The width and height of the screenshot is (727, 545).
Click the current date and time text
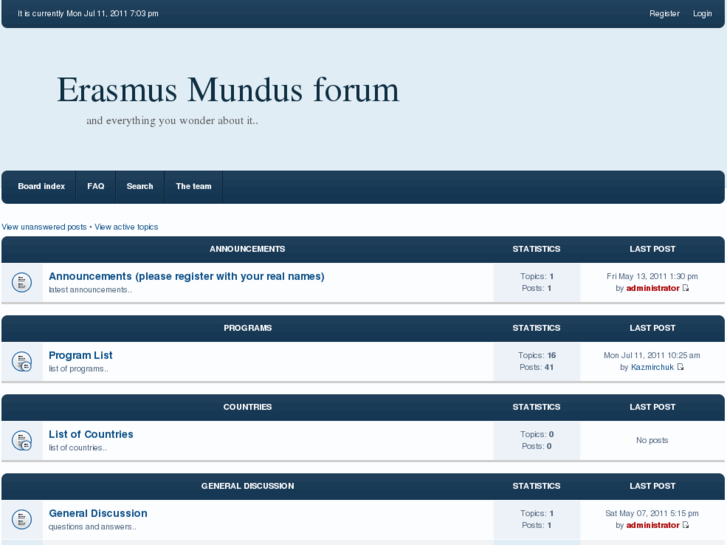coord(88,13)
